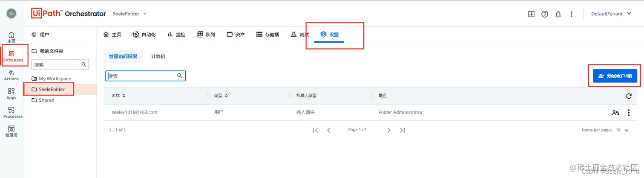Sort the table by 类型 column
This screenshot has height=178, width=644.
221,96
